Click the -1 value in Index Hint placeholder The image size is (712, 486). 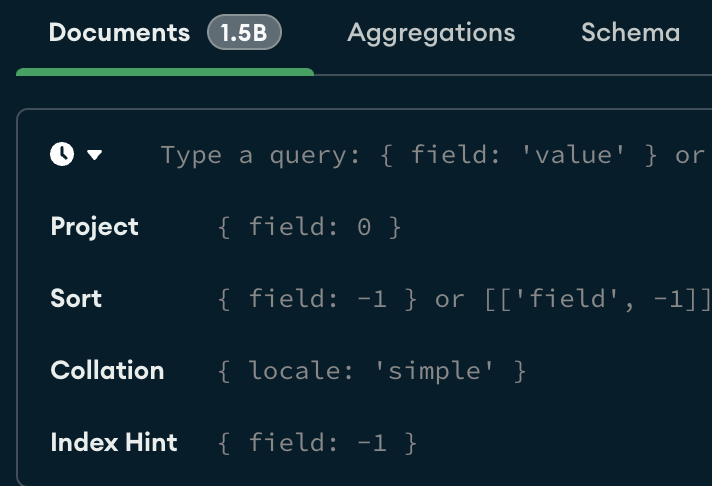point(373,443)
